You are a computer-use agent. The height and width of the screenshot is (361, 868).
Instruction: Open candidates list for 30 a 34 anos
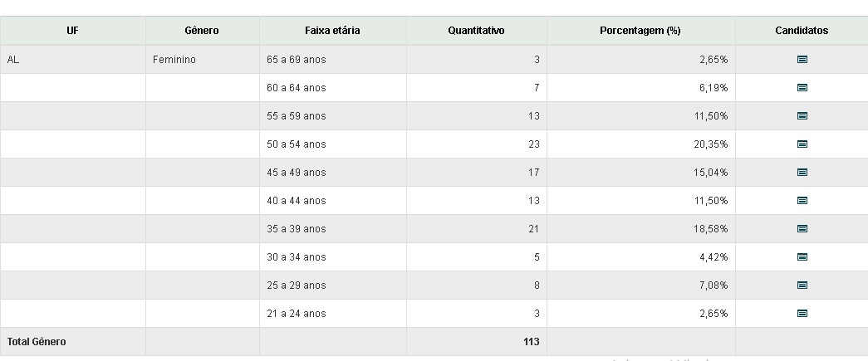coord(802,257)
